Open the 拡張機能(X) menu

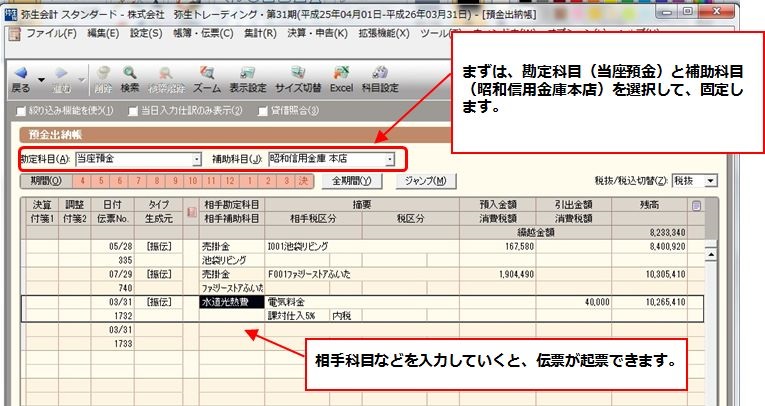(x=384, y=33)
